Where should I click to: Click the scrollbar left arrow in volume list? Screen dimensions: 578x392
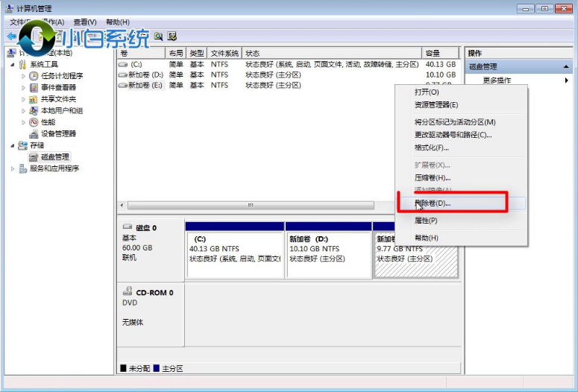pos(122,205)
